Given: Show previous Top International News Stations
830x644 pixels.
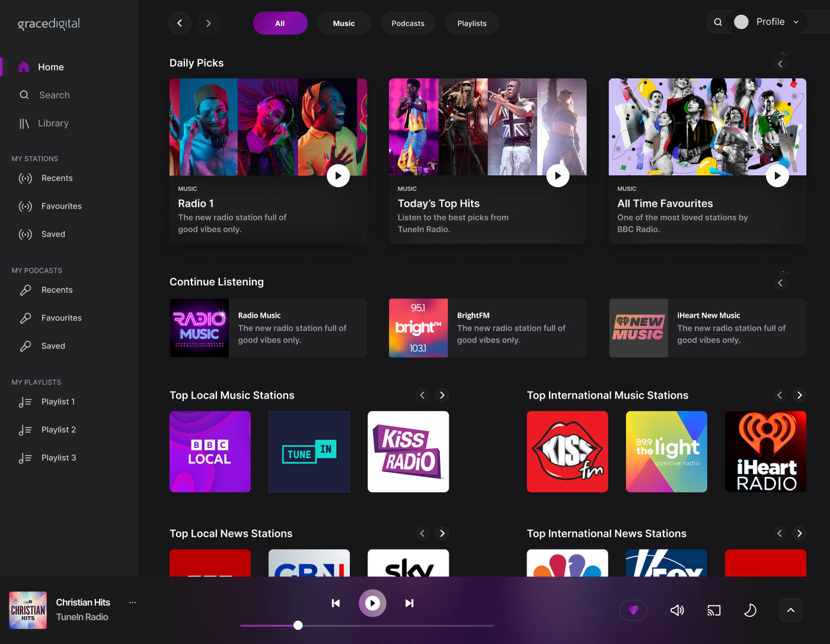Looking at the screenshot, I should coord(780,533).
